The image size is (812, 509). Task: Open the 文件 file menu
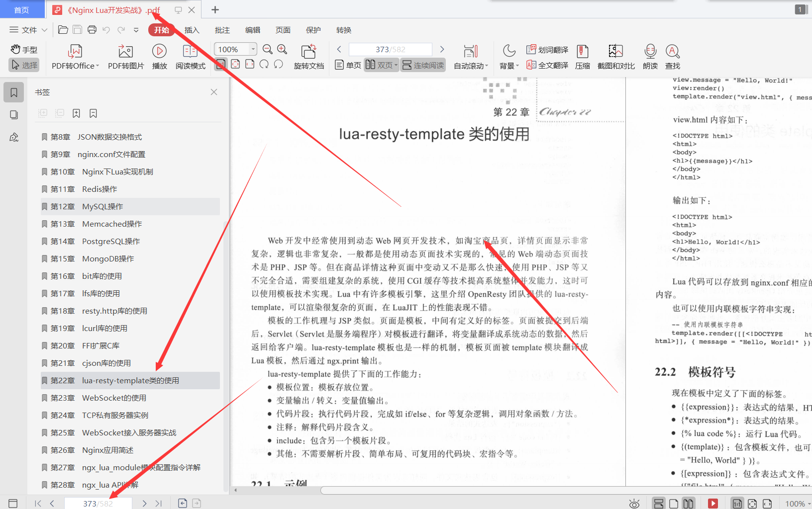click(x=27, y=30)
